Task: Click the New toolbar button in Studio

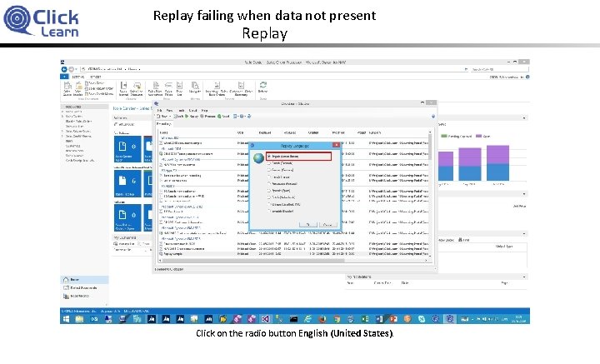Action: click(162, 117)
